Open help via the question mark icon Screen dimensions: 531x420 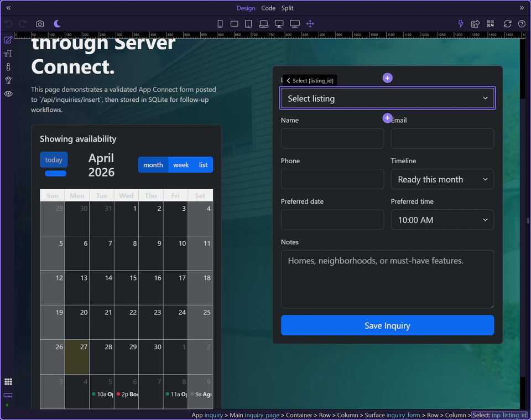521,24
